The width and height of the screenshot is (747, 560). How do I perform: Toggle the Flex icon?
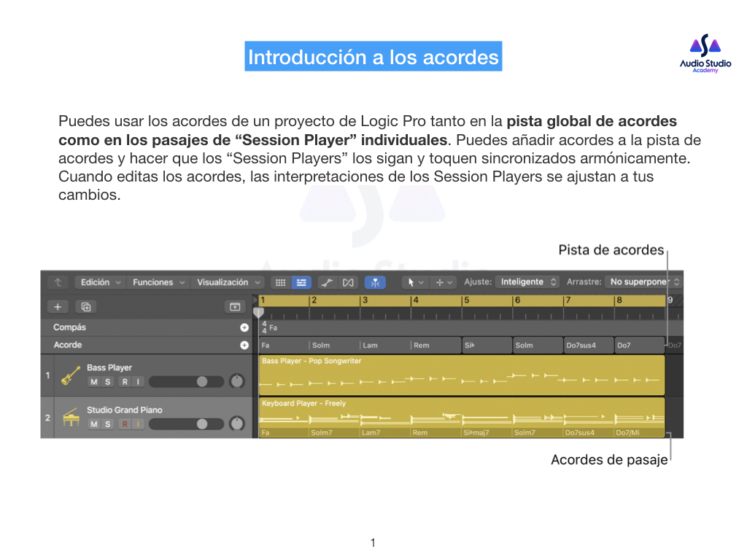coord(348,282)
